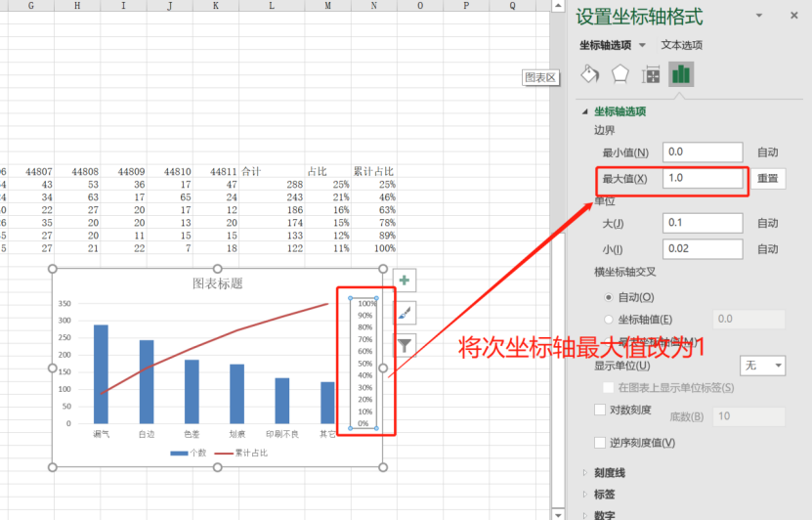This screenshot has width=812, height=520.
Task: Click 自动 next to minor unit 小(I)
Action: 767,249
